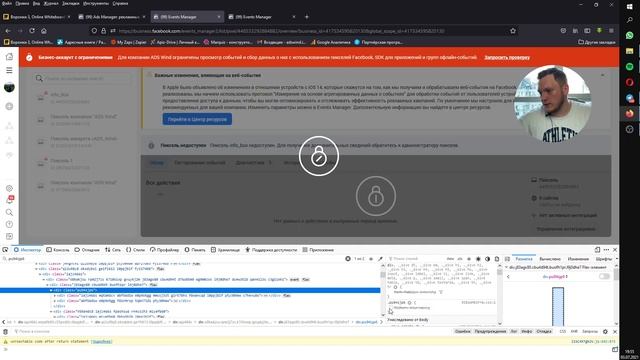Toggle the :hov pseudo-class panel
This screenshot has height=360, width=640.
coord(450,259)
